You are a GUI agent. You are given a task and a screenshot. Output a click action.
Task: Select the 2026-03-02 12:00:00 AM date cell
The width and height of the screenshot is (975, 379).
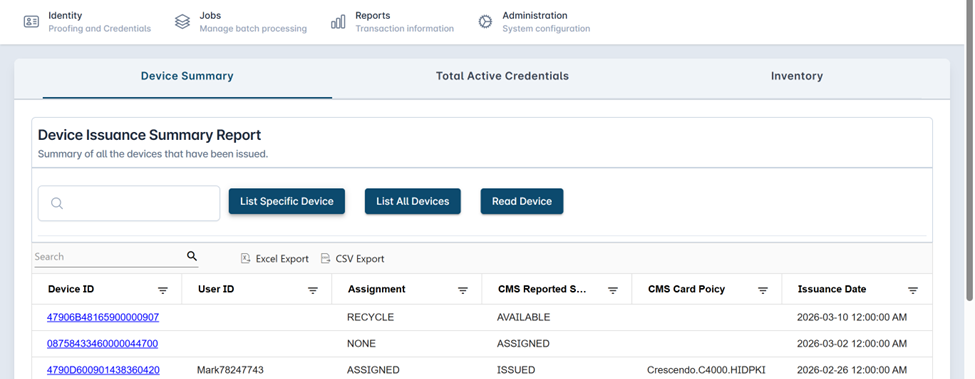coord(852,344)
